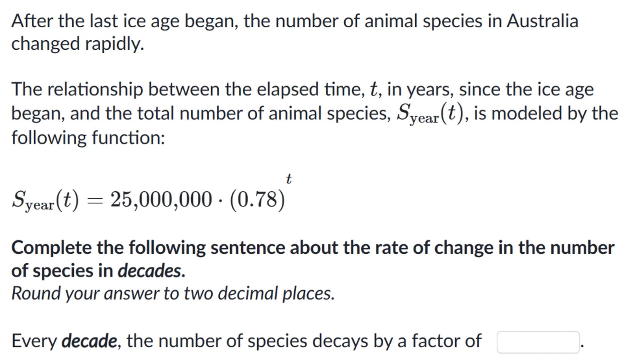Click the text "Round your answer to two decimal places."
Viewport: 631px width, 364px height.
coord(173,293)
